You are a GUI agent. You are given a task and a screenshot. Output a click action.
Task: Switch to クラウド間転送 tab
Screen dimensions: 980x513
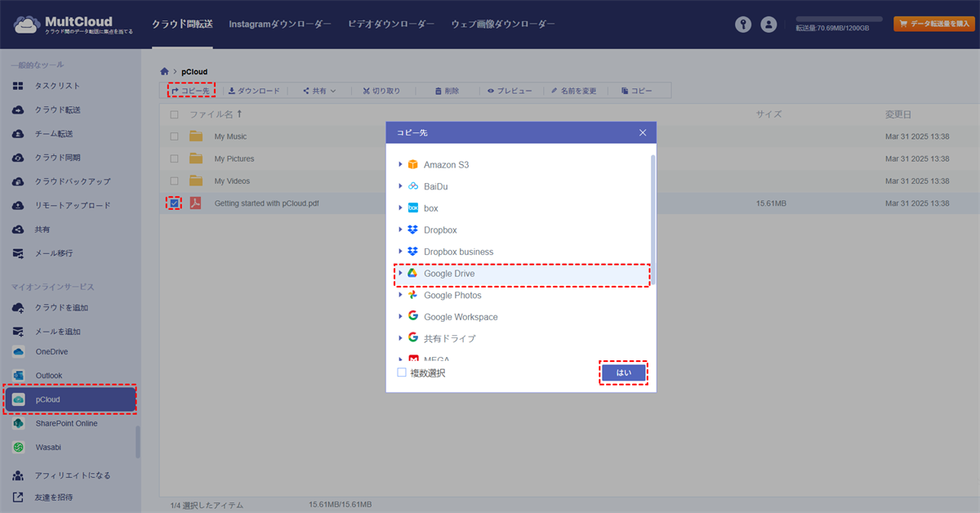point(182,25)
